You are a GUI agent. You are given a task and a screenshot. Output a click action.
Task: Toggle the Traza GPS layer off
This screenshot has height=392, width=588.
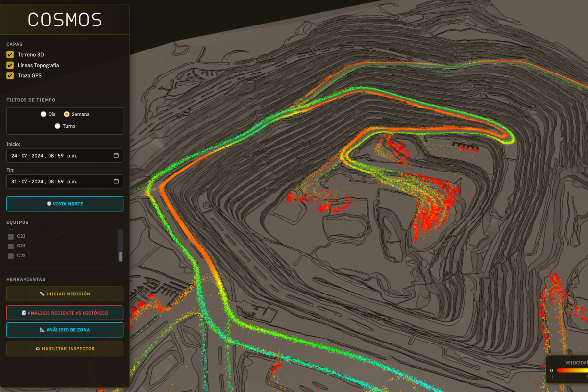pyautogui.click(x=9, y=75)
